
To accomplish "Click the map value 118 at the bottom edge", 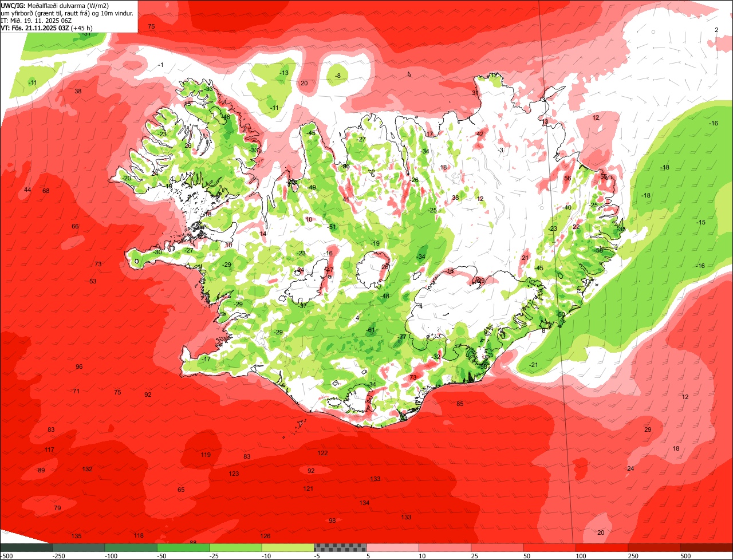I will coord(139,535).
